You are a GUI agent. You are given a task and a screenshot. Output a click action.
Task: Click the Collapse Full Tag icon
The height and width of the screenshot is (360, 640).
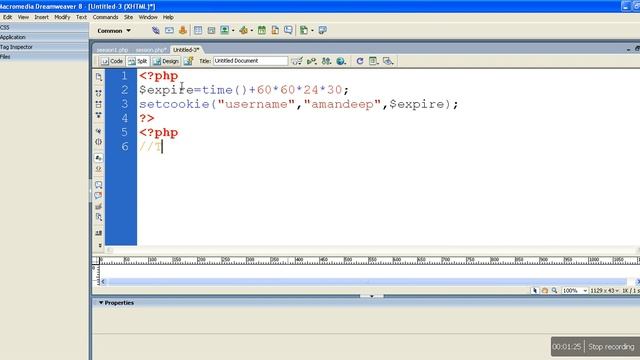click(99, 93)
